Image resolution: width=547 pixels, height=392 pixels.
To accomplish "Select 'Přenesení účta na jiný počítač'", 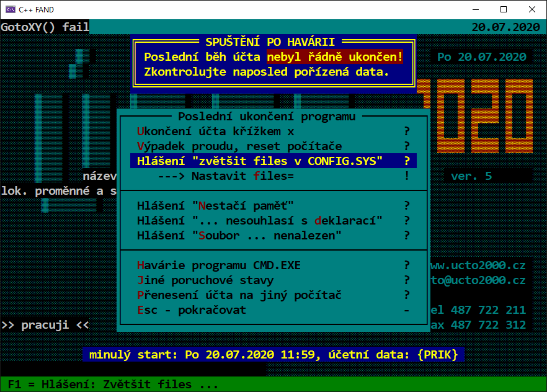I will click(239, 295).
